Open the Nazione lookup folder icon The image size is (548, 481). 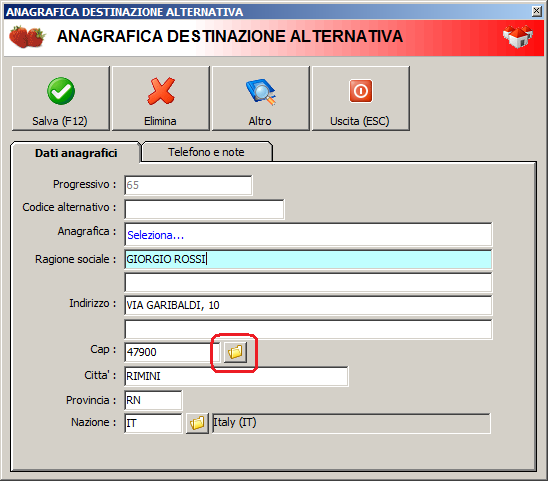[x=197, y=423]
